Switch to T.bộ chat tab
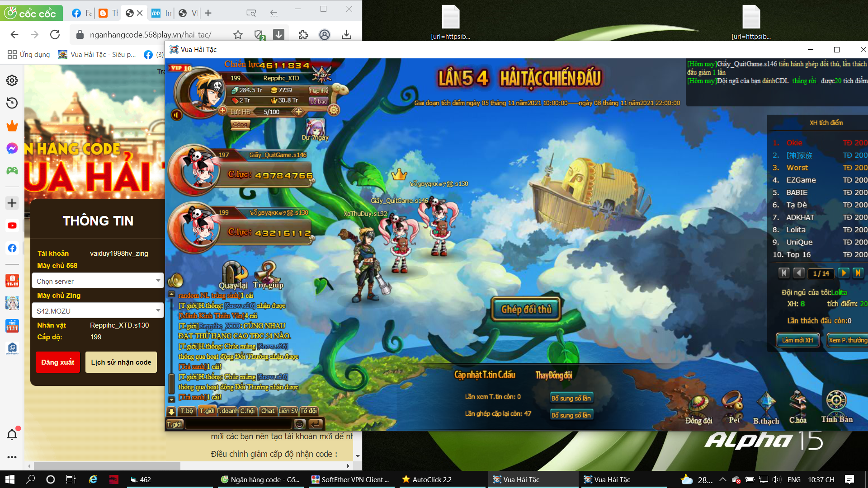 coord(187,411)
